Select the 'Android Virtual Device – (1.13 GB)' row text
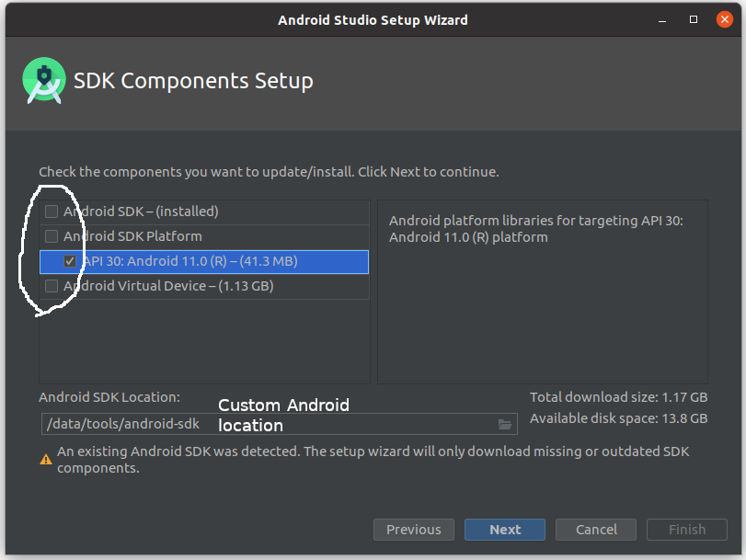746x560 pixels. click(168, 286)
